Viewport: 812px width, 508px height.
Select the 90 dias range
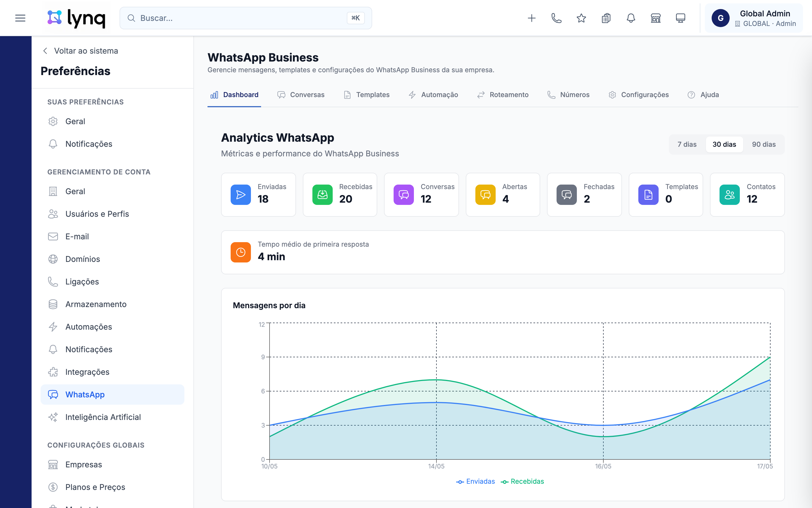pos(764,144)
